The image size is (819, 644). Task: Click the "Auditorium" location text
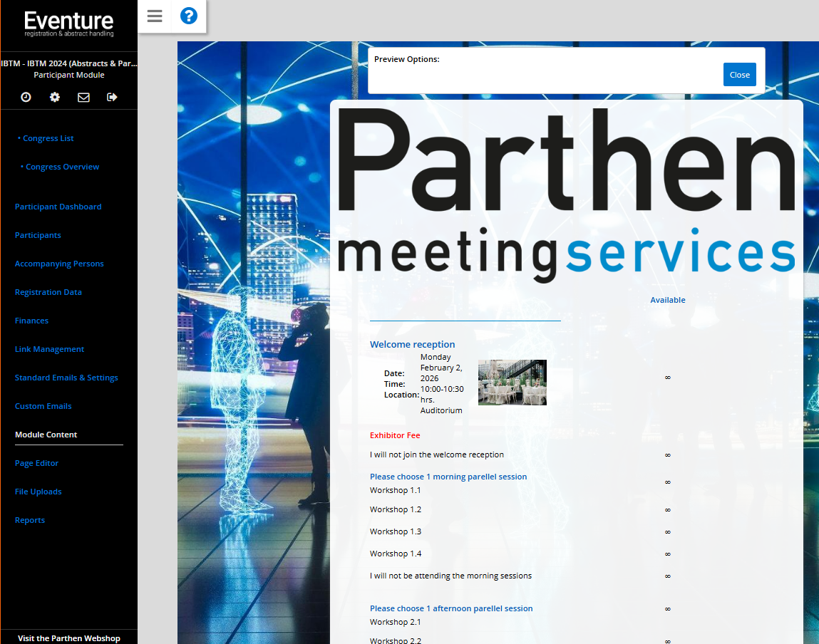(x=441, y=411)
